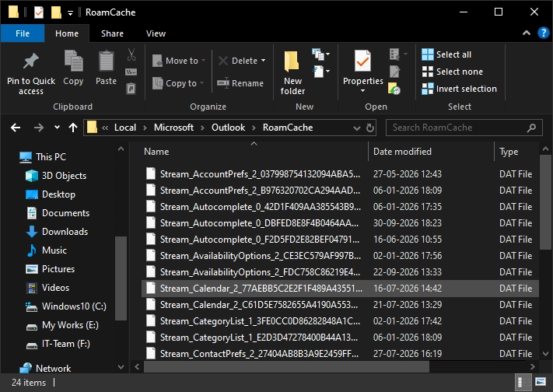
Task: Click the Paste ribbon icon
Action: [x=106, y=61]
